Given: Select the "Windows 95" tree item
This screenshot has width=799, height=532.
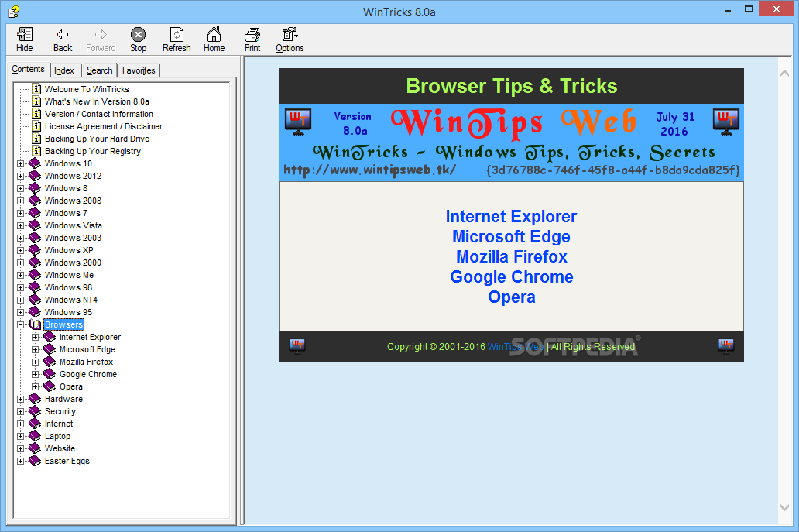Looking at the screenshot, I should (x=68, y=312).
